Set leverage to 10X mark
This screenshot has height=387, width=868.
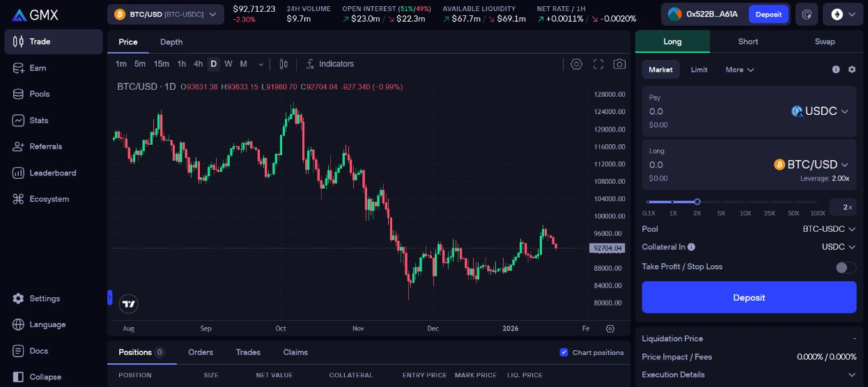click(745, 213)
